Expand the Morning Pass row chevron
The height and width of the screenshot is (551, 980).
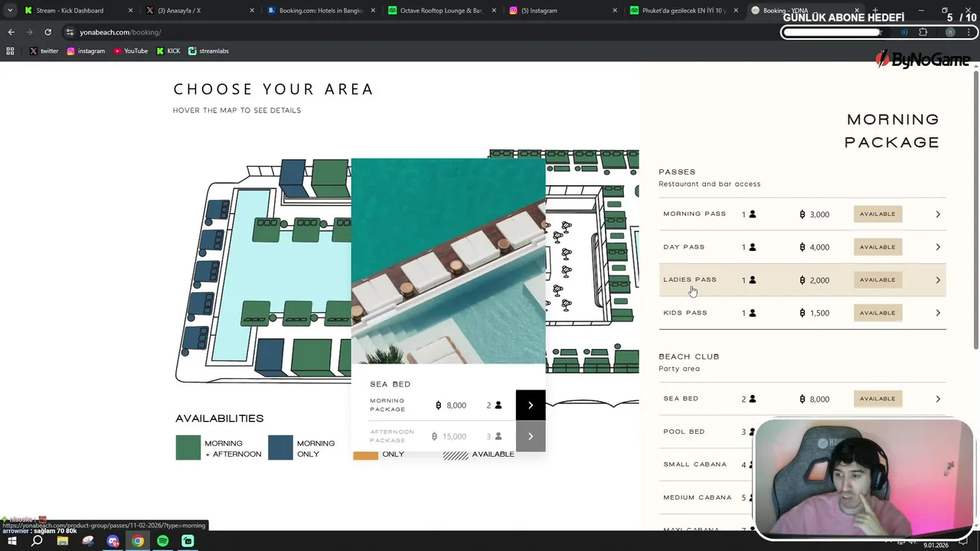point(938,214)
